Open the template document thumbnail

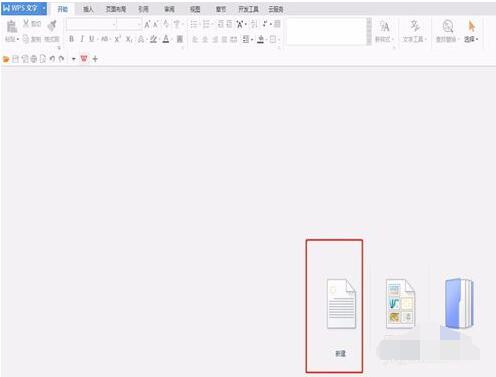(x=401, y=304)
